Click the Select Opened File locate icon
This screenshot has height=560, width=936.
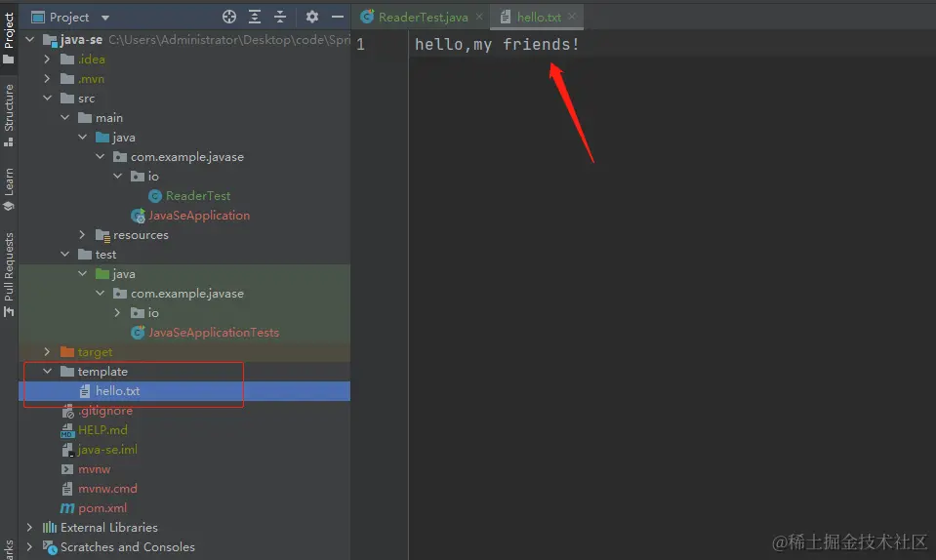click(x=229, y=17)
